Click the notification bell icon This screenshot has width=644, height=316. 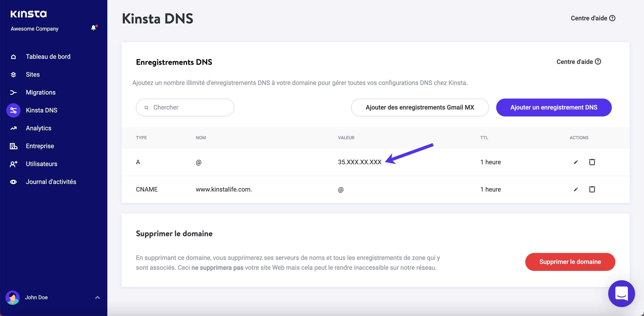tap(93, 28)
